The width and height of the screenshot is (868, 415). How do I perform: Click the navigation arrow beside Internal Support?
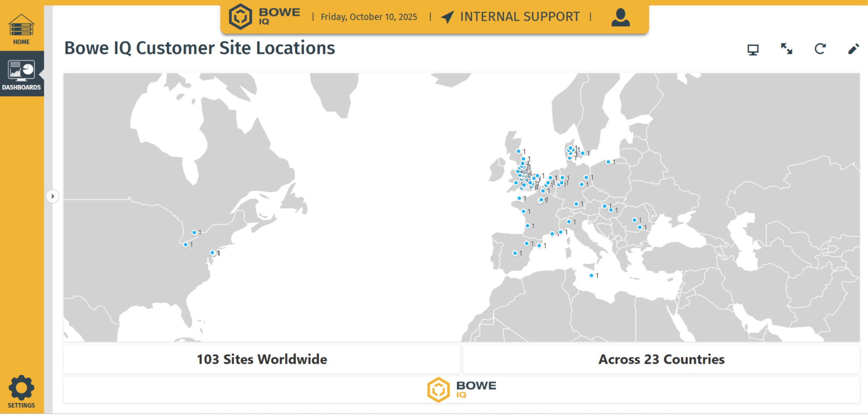(x=448, y=17)
